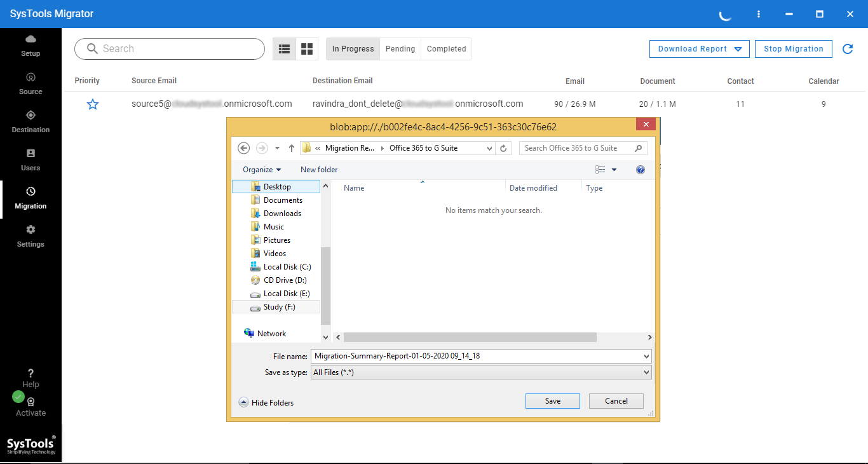Refresh the folder path in dialog
This screenshot has height=464, width=868.
(x=503, y=148)
